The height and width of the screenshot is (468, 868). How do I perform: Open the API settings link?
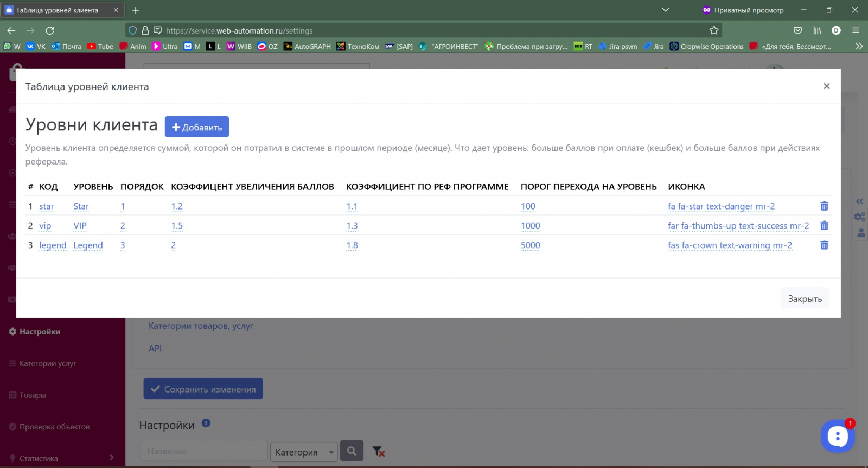click(155, 349)
